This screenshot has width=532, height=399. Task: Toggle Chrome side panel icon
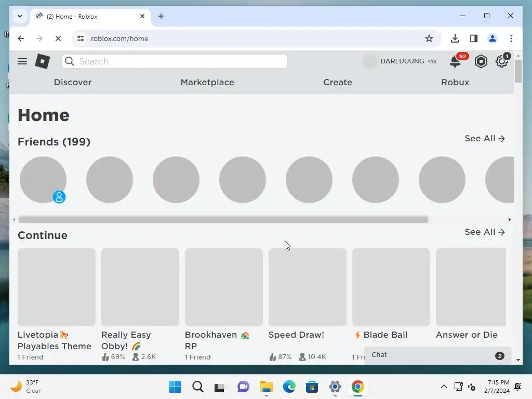pyautogui.click(x=474, y=38)
